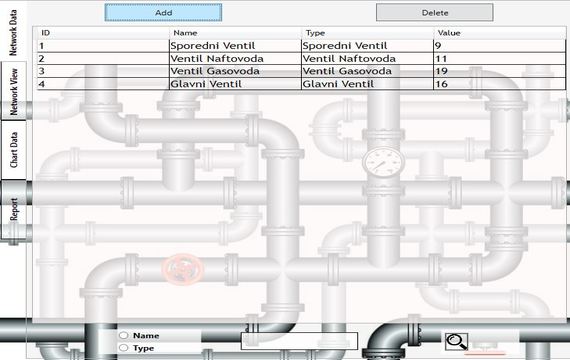
Task: Click the Ventil Gasovoda name cell
Action: coord(236,71)
